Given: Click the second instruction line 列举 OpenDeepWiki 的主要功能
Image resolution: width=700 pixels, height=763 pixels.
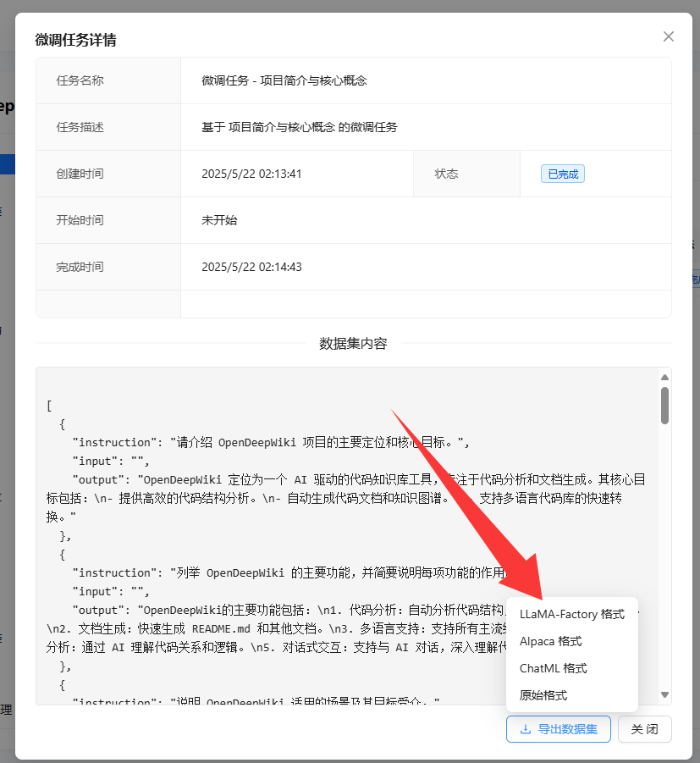Looking at the screenshot, I should coord(290,572).
